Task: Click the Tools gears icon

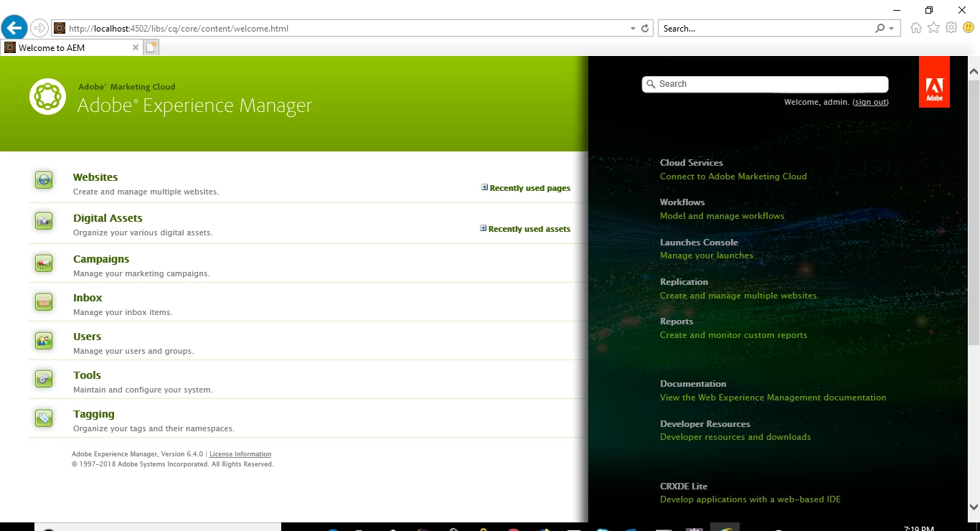Action: (x=44, y=380)
